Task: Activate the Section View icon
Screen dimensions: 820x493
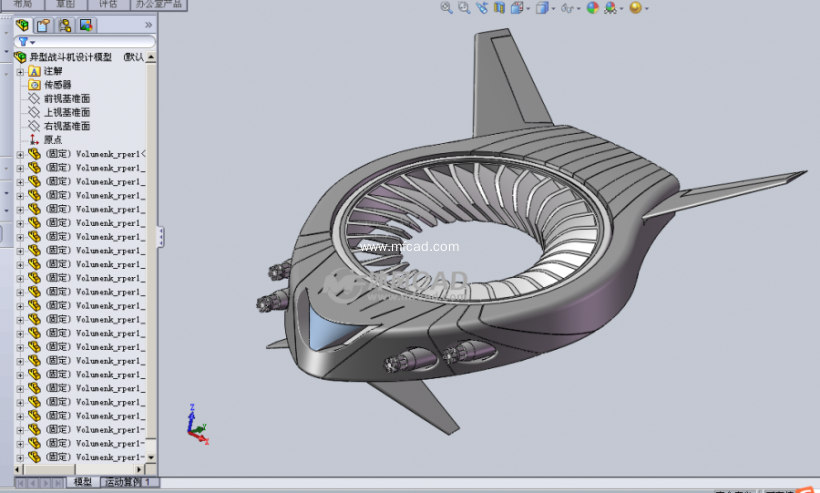Action: click(x=500, y=8)
